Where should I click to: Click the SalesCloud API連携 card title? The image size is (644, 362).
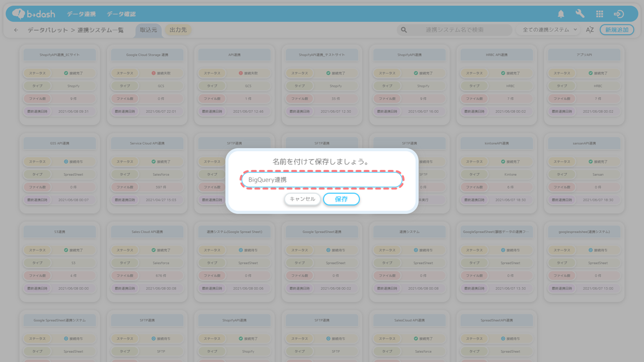tap(410, 320)
